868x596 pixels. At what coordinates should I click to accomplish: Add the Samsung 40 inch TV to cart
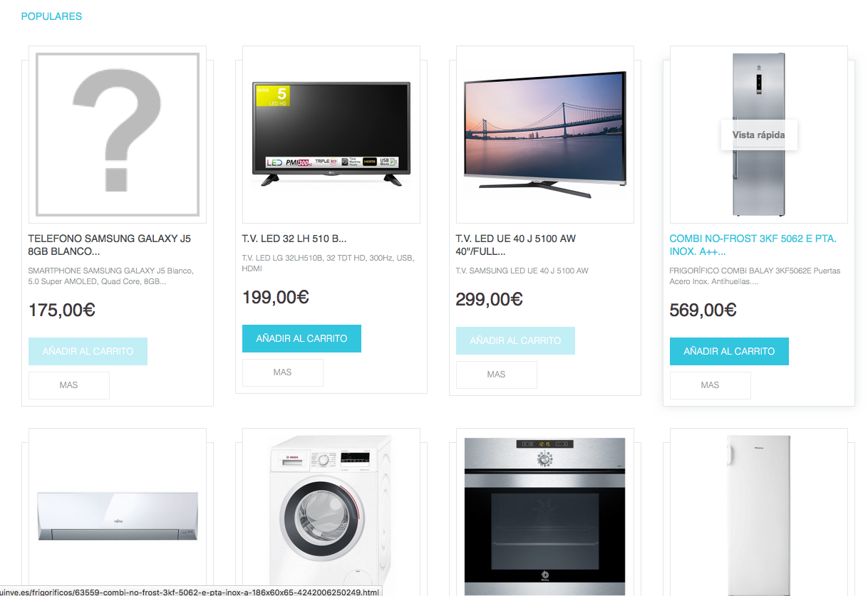[x=515, y=340]
